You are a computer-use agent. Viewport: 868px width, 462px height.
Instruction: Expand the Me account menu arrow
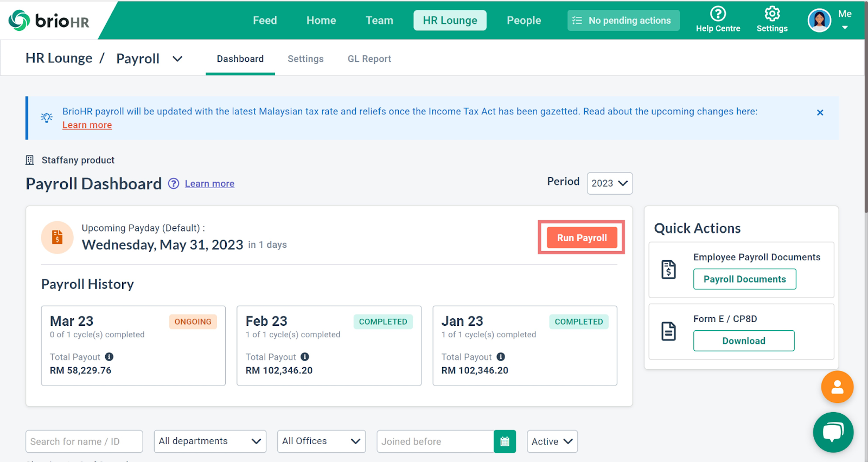tap(845, 28)
